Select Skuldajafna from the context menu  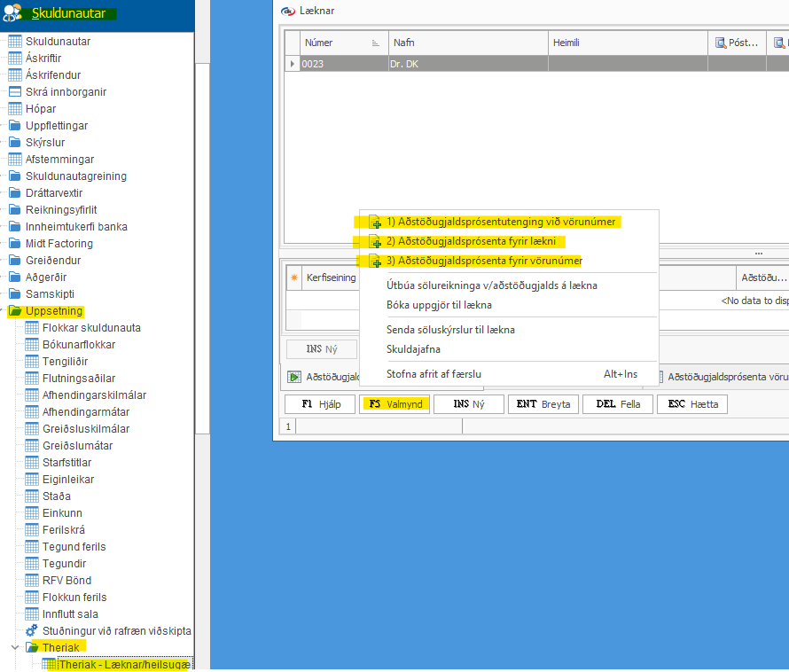click(x=413, y=349)
